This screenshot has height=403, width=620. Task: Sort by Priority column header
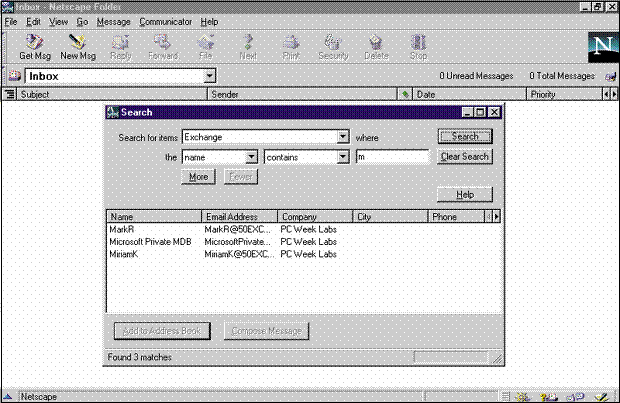click(564, 94)
